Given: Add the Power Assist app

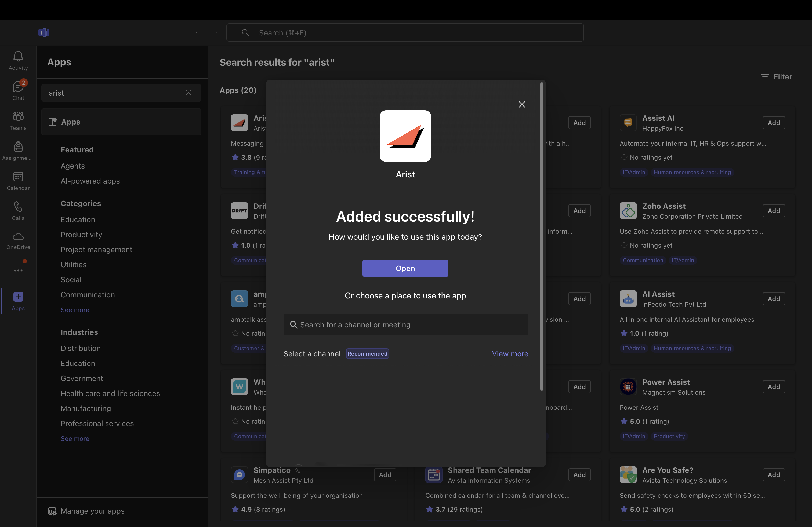Looking at the screenshot, I should 773,387.
